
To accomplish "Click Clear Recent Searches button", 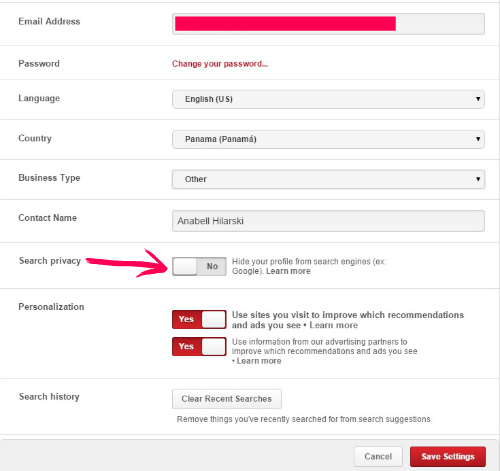I will (x=227, y=399).
